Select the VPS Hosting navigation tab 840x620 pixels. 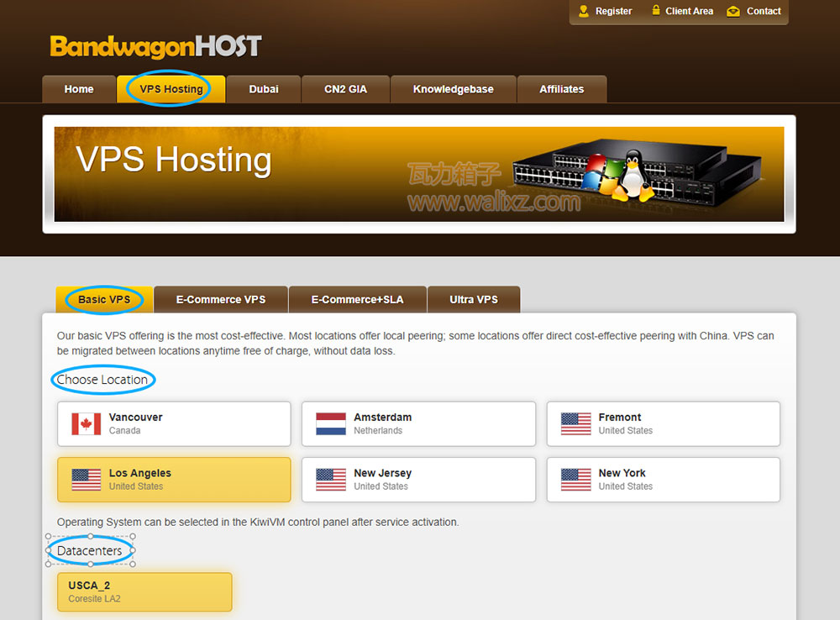[171, 89]
